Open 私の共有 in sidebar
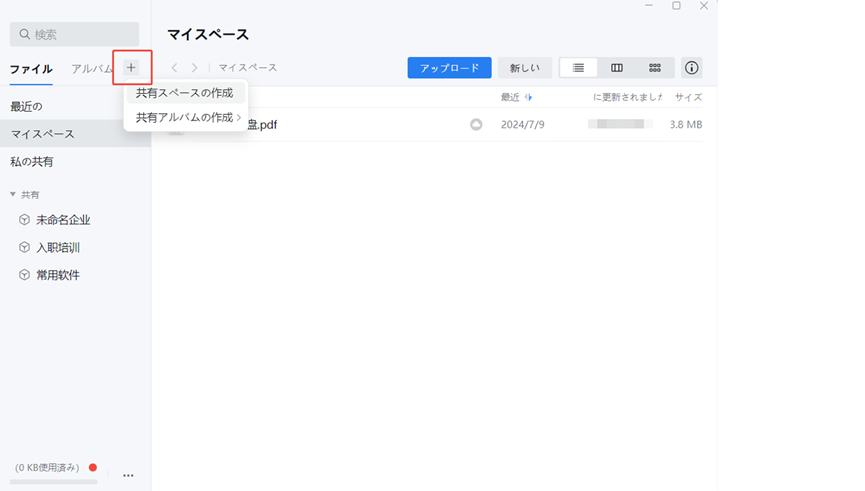 pos(32,162)
